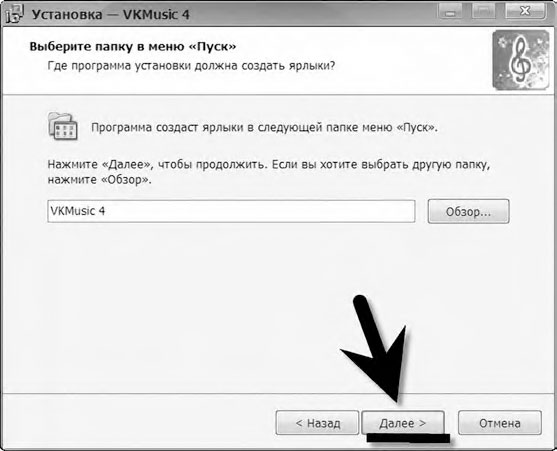Image resolution: width=557 pixels, height=451 pixels.
Task: Cancel installation with the Отмена button
Action: 500,423
